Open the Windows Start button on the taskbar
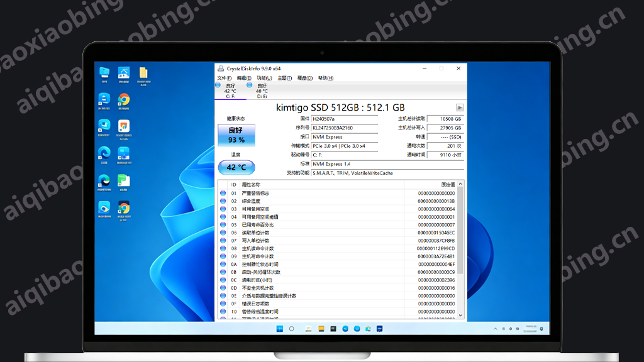The image size is (644, 362). coord(280,329)
